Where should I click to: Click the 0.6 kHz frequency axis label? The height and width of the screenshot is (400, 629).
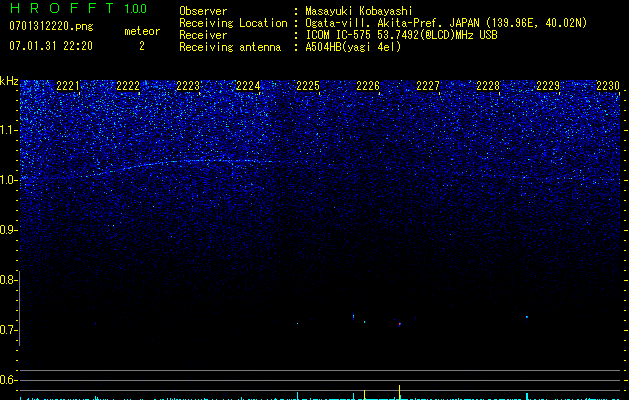pyautogui.click(x=9, y=380)
